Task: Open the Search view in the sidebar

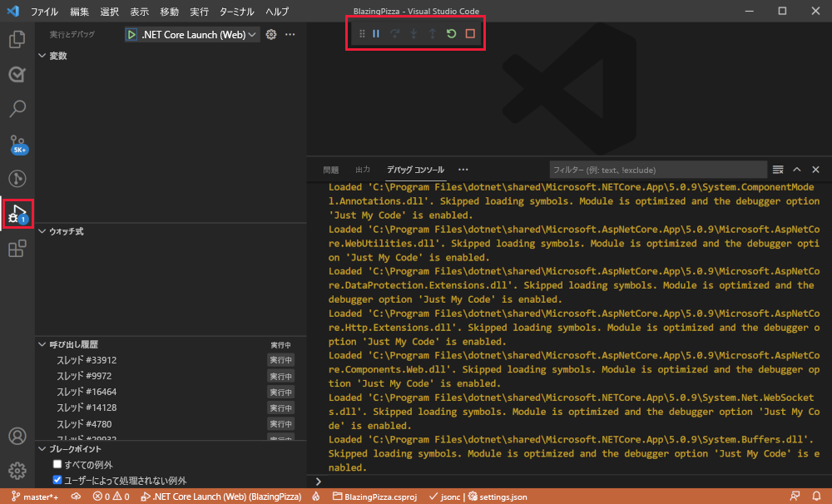Action: [x=17, y=108]
